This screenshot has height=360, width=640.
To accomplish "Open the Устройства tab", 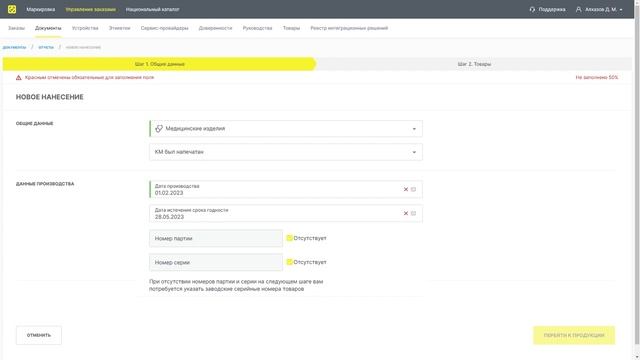I will click(85, 28).
